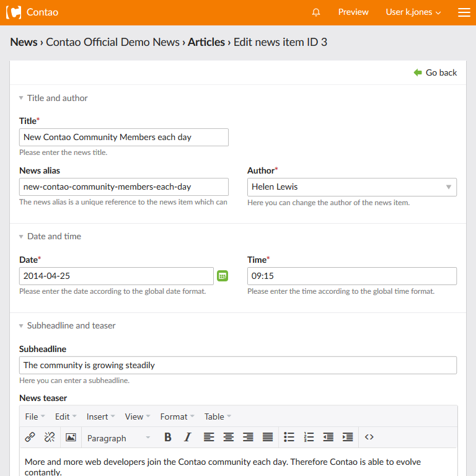The height and width of the screenshot is (476, 476).
Task: Open the editor Insert menu
Action: click(100, 416)
